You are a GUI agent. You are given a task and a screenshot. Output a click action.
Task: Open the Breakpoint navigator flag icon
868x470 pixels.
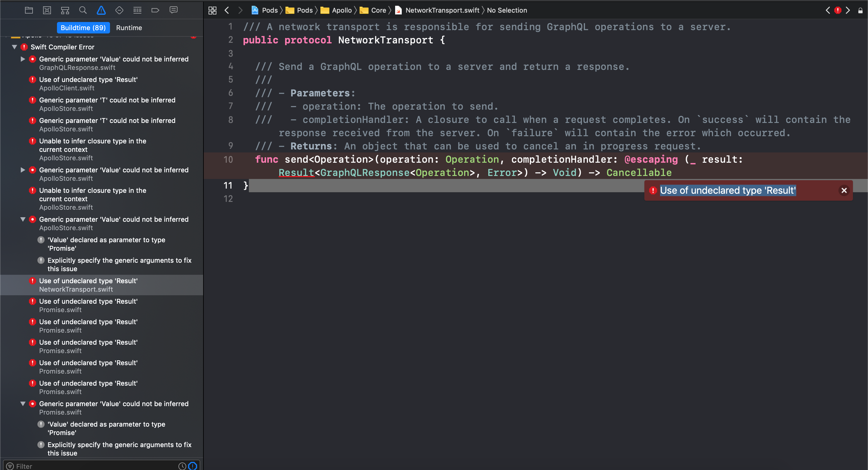pos(155,10)
